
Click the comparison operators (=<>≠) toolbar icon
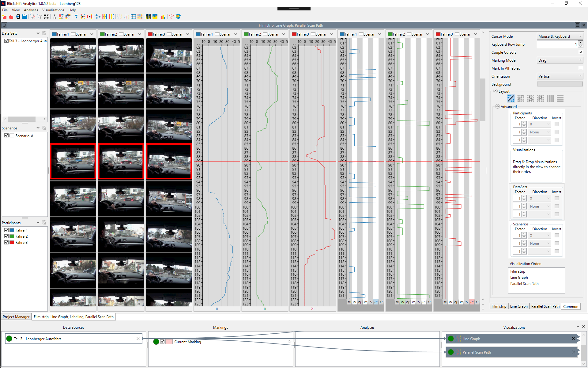[46, 17]
